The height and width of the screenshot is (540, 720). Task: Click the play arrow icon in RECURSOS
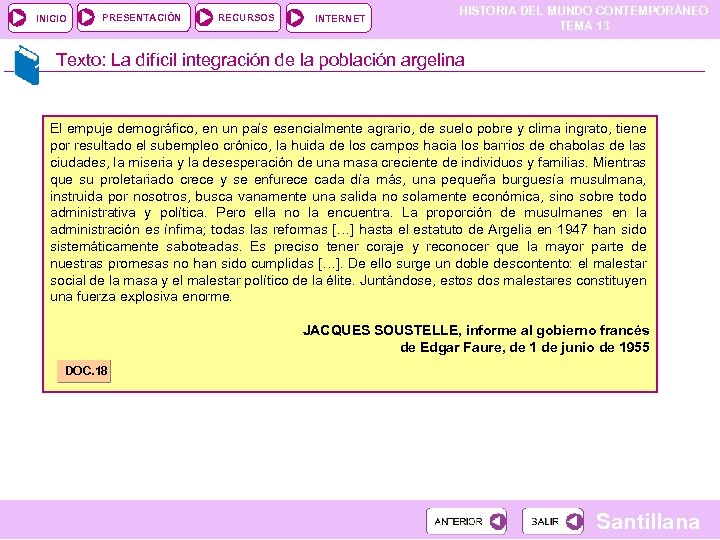point(204,17)
